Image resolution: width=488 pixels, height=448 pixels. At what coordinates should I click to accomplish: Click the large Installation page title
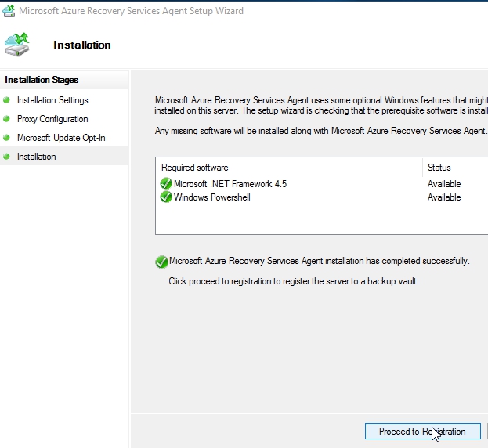(x=82, y=45)
